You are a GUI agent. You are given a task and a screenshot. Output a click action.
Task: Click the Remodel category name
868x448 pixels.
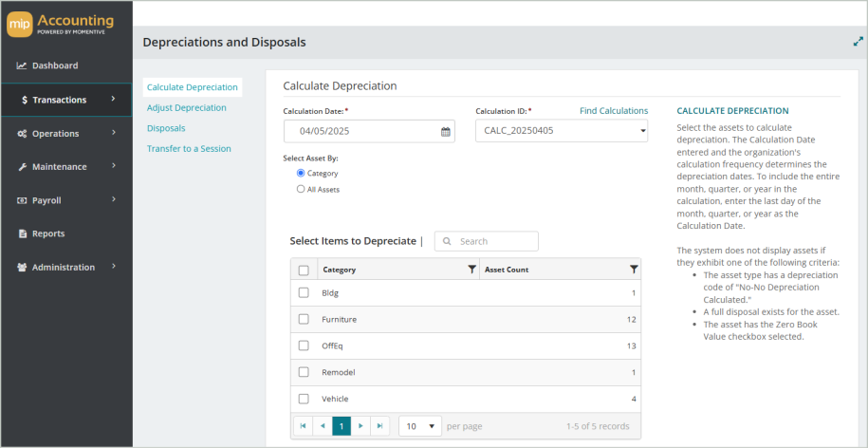(339, 372)
